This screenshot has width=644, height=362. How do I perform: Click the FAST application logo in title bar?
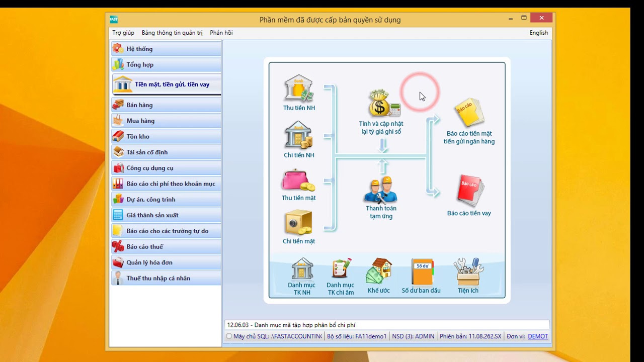point(114,20)
